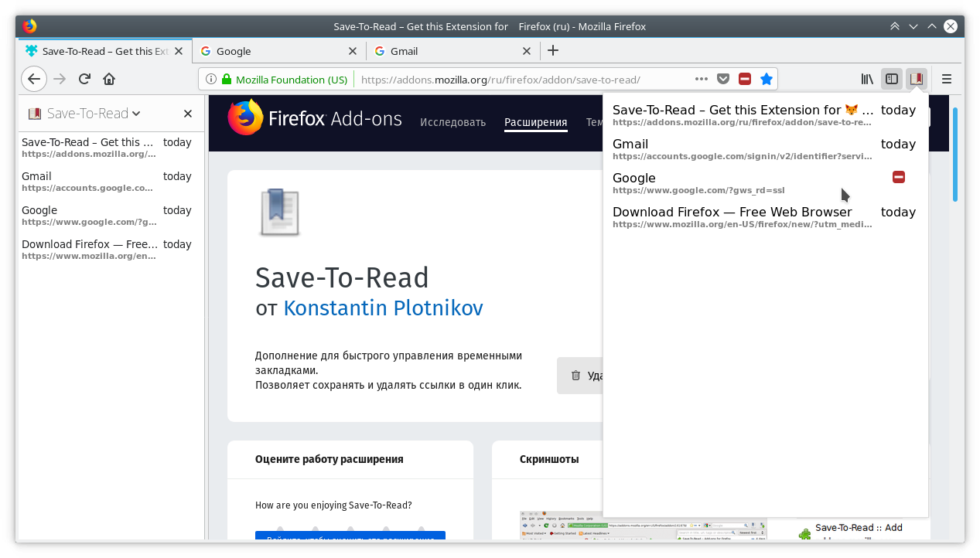Open Google entry in popup panel
This screenshot has width=980, height=558.
point(765,183)
